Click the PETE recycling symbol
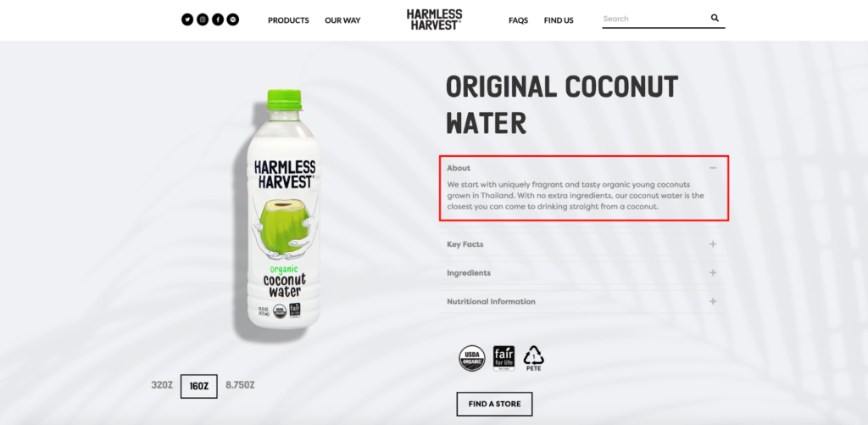Image resolution: width=868 pixels, height=425 pixels. pyautogui.click(x=534, y=359)
